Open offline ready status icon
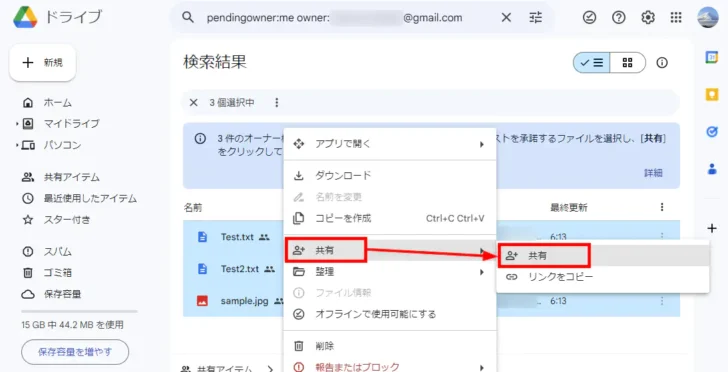 click(x=589, y=18)
